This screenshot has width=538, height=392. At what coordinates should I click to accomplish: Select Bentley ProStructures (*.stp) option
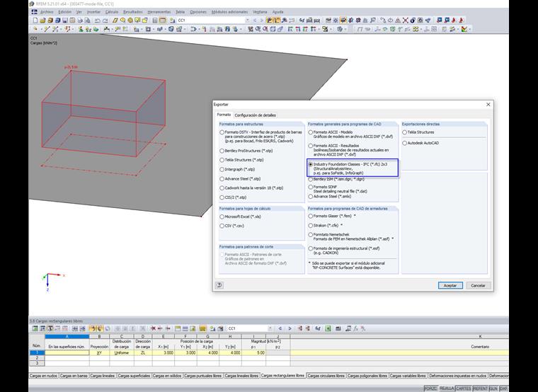[x=222, y=151]
